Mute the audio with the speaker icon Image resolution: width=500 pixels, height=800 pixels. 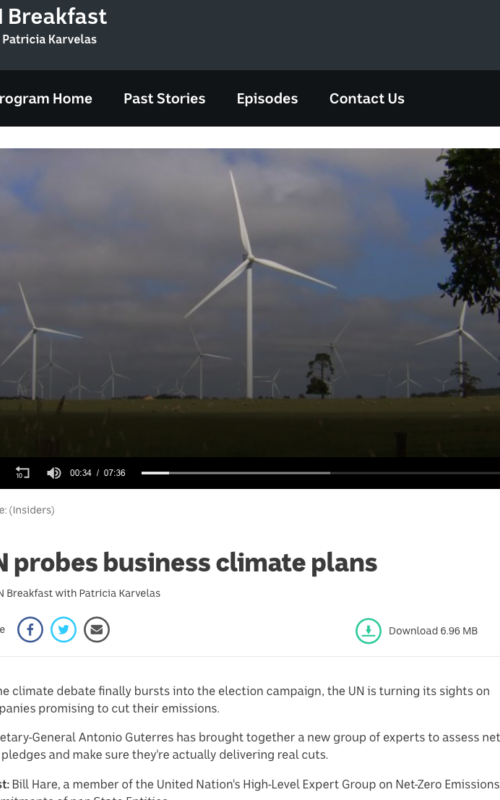pos(54,473)
